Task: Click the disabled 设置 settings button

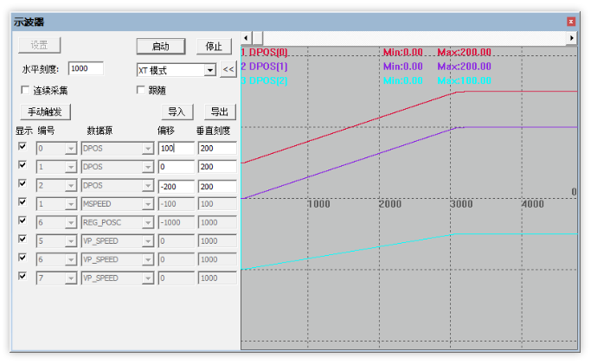Action: click(39, 45)
